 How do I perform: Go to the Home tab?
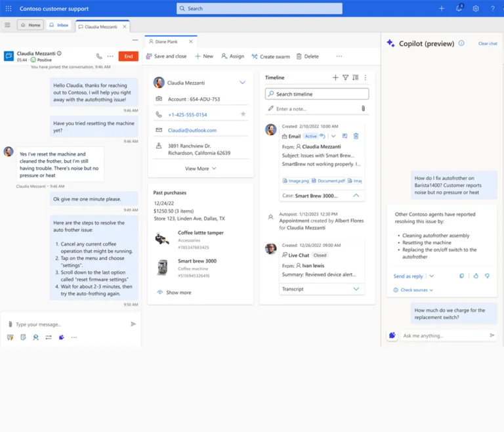click(x=31, y=25)
